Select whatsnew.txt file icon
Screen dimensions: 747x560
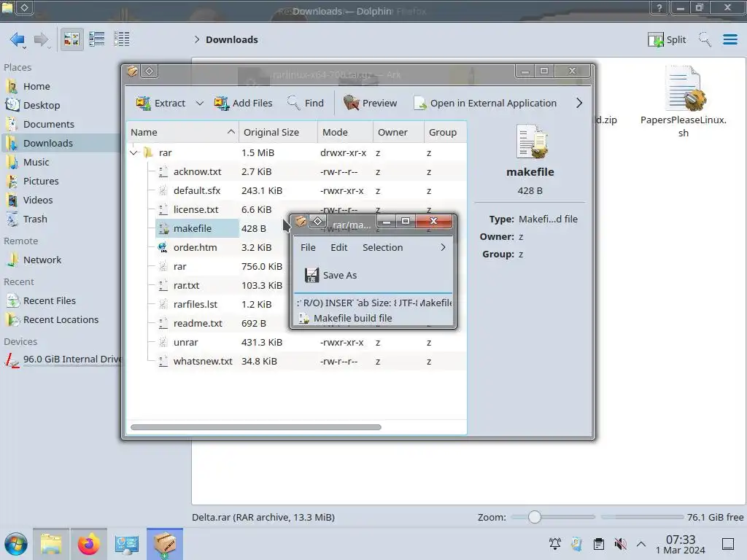[x=163, y=361]
